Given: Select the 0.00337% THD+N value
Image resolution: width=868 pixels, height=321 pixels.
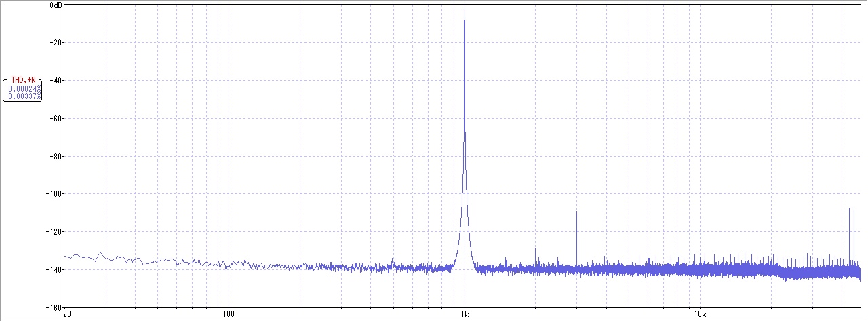Looking at the screenshot, I should pos(24,96).
